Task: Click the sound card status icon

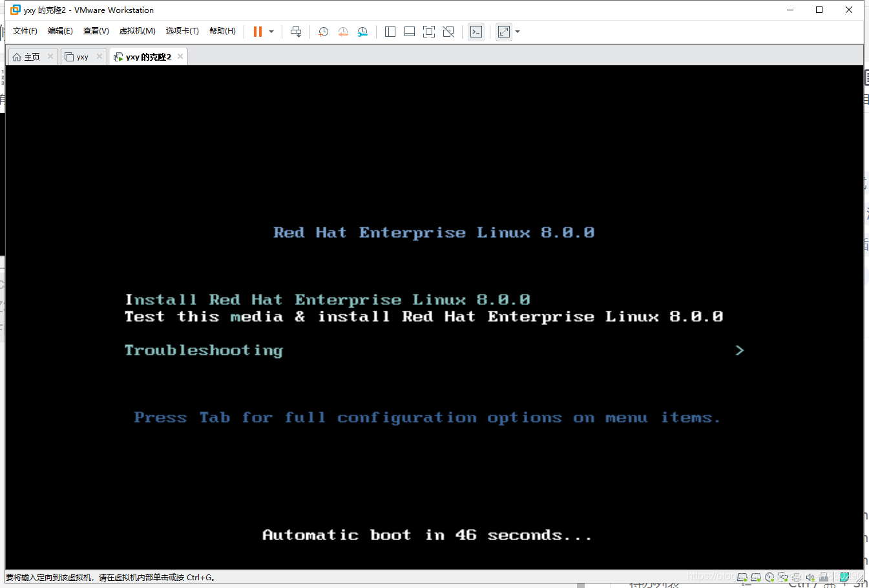Action: pyautogui.click(x=810, y=577)
